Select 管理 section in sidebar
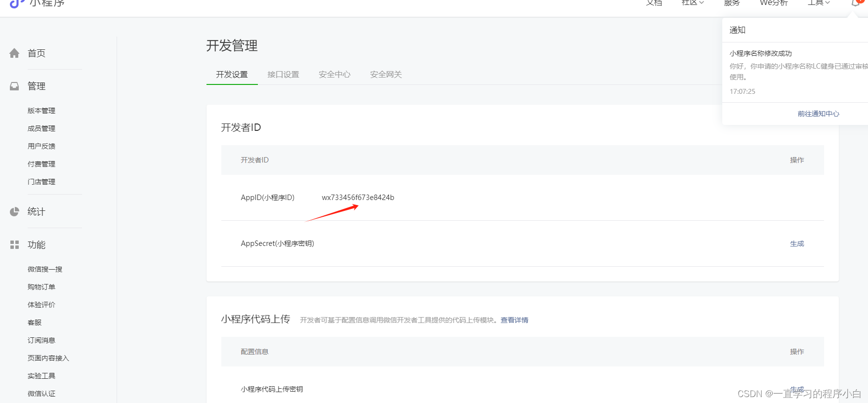868x403 pixels. [37, 86]
